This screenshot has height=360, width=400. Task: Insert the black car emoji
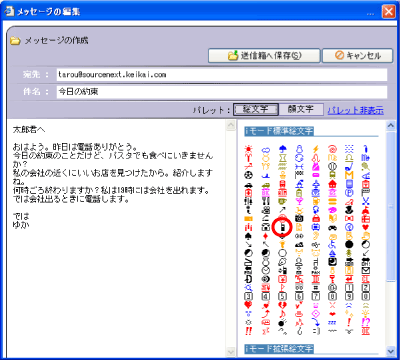pyautogui.click(x=248, y=185)
